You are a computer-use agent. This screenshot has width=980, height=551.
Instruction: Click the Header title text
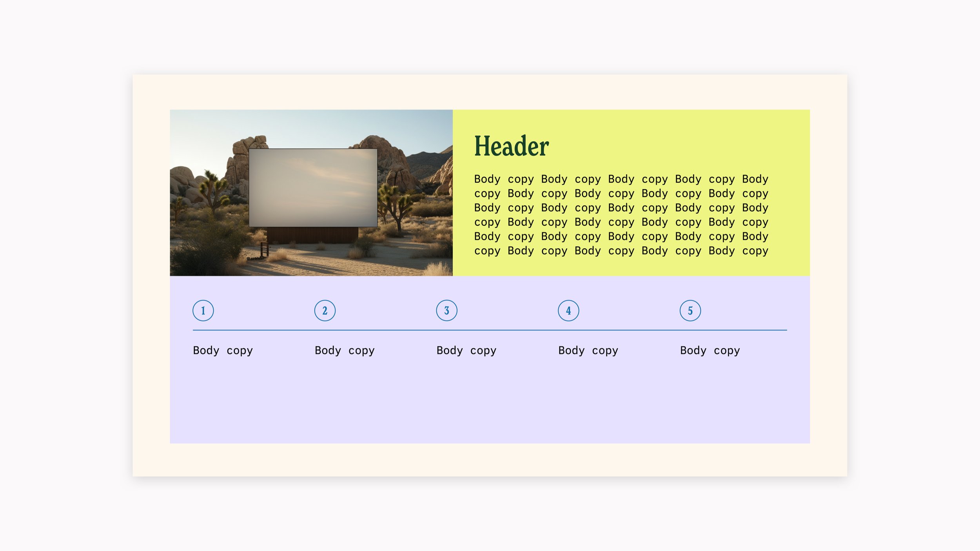512,146
